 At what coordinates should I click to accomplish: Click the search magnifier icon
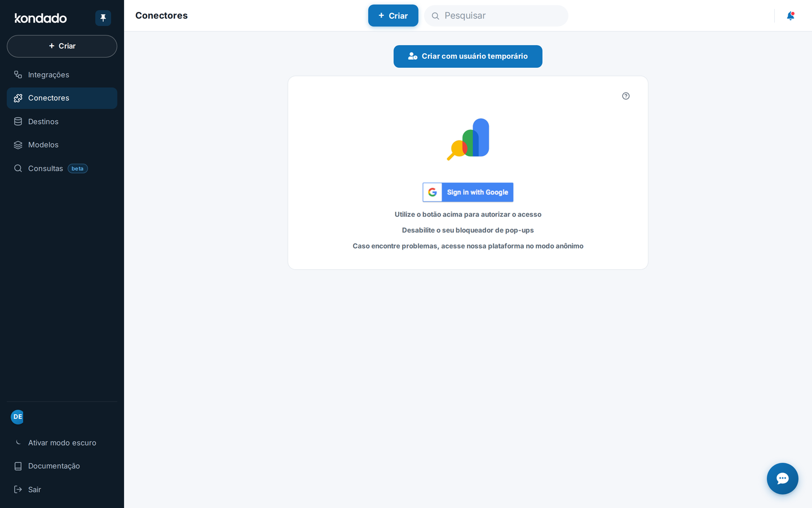coord(435,16)
